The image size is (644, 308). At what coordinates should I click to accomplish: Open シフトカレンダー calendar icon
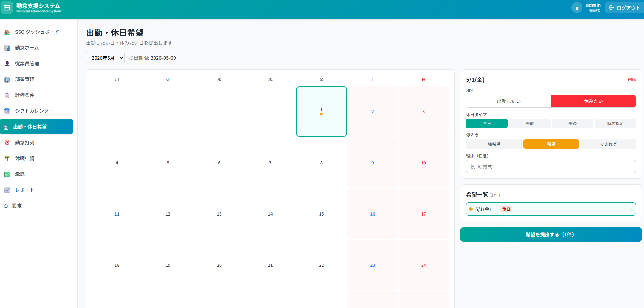tap(7, 111)
